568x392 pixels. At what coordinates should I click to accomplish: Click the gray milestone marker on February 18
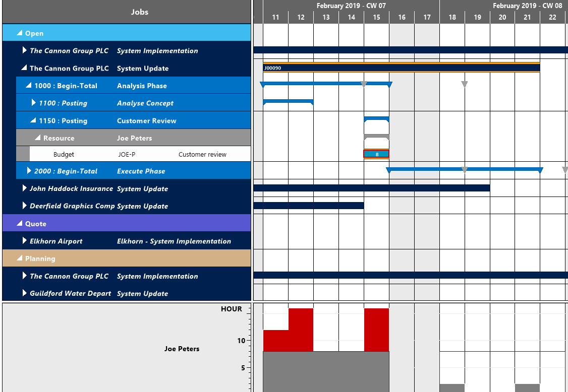pos(464,85)
